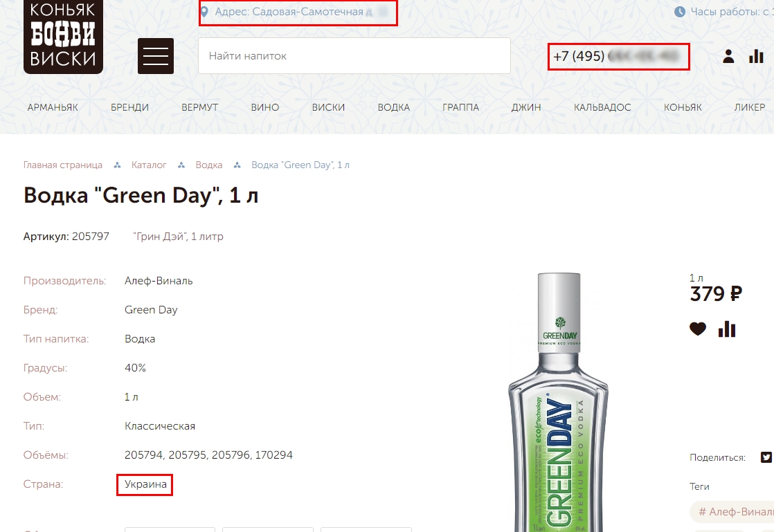Click the Коньяк Бонви Виски logo

click(63, 35)
